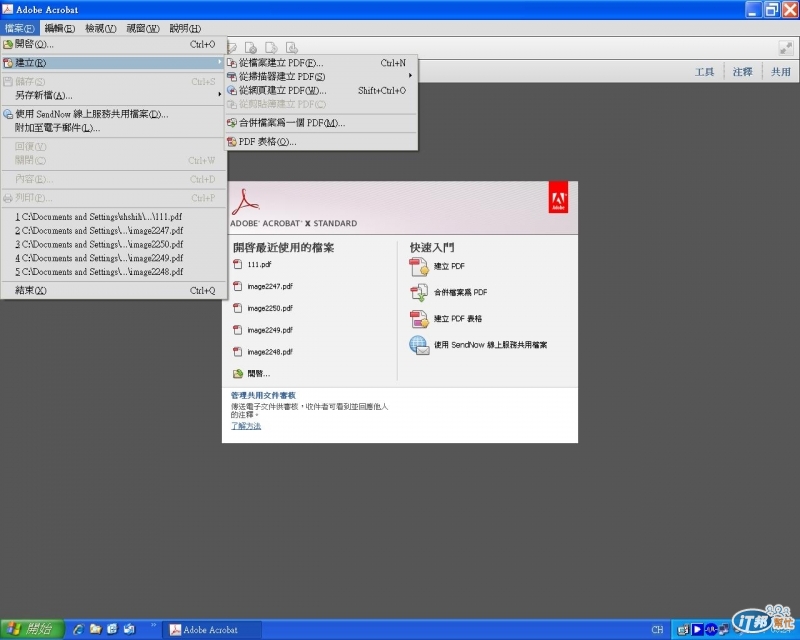Image resolution: width=800 pixels, height=640 pixels.
Task: Click the 建立 PDF 表格 icon in quick start
Action: [x=419, y=319]
